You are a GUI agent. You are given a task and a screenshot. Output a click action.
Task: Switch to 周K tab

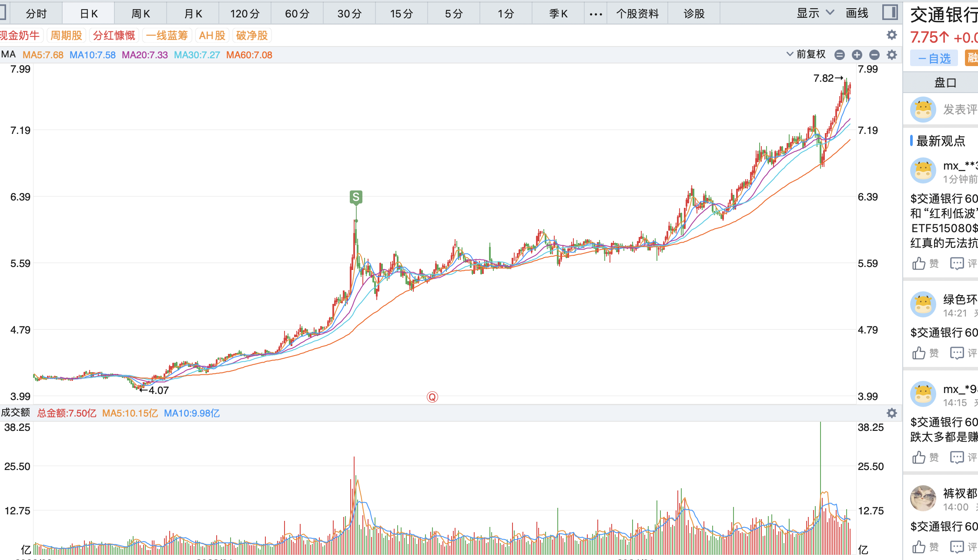(141, 14)
